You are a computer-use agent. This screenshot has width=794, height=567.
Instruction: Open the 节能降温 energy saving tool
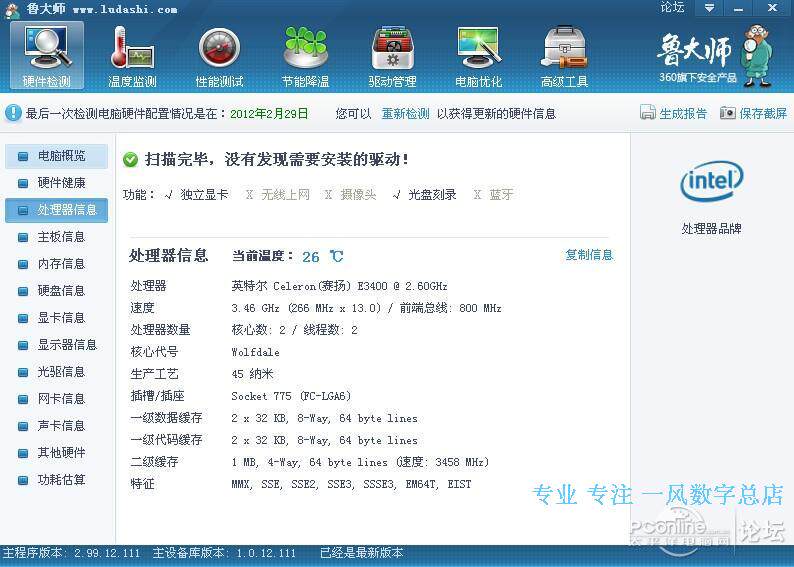[x=305, y=56]
